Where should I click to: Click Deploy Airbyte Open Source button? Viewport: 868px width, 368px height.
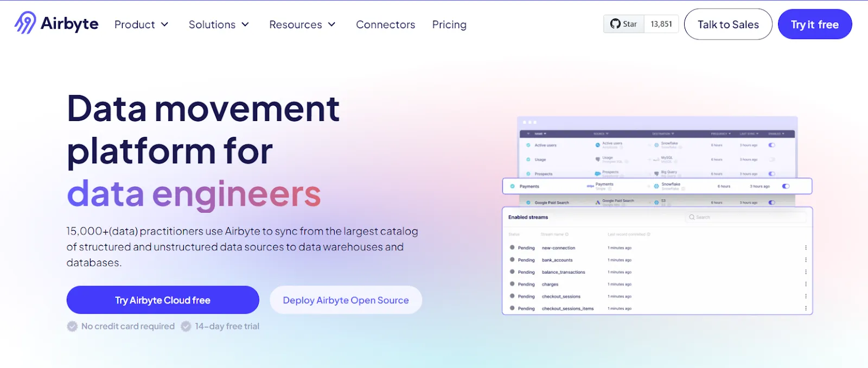coord(346,300)
